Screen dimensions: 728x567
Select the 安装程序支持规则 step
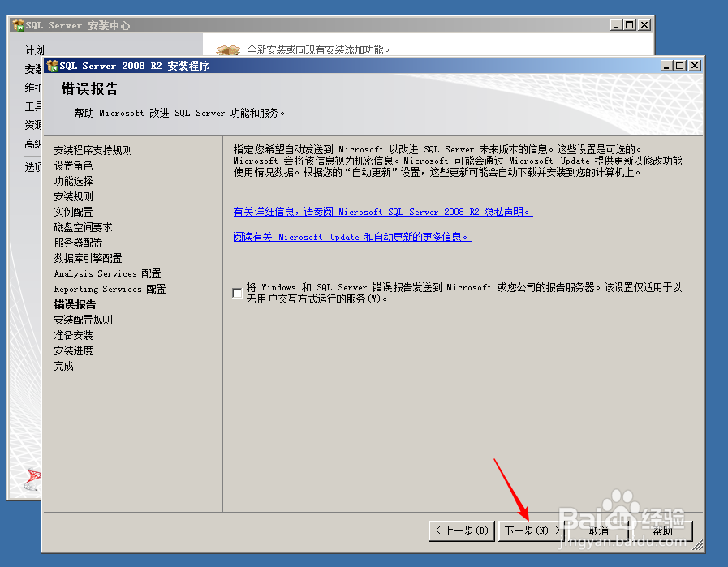tap(93, 150)
